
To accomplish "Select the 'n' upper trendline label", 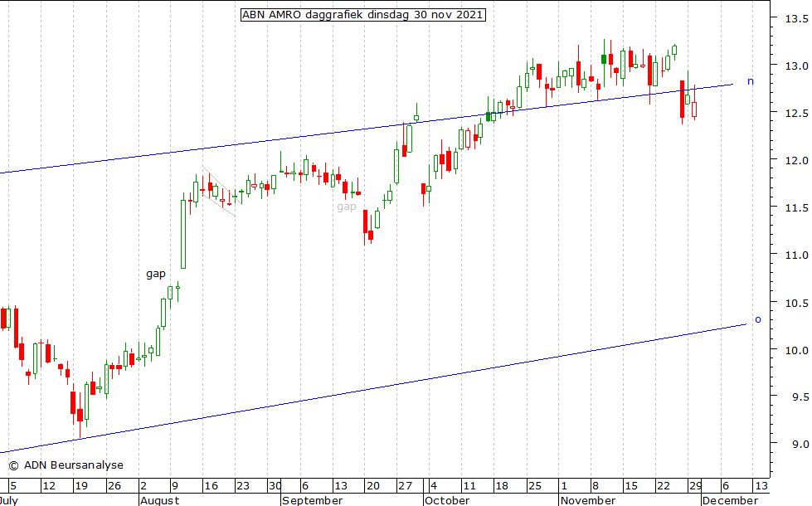I will coord(751,81).
